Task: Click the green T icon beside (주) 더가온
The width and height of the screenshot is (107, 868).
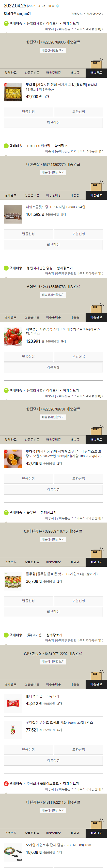Action: (x=6, y=635)
